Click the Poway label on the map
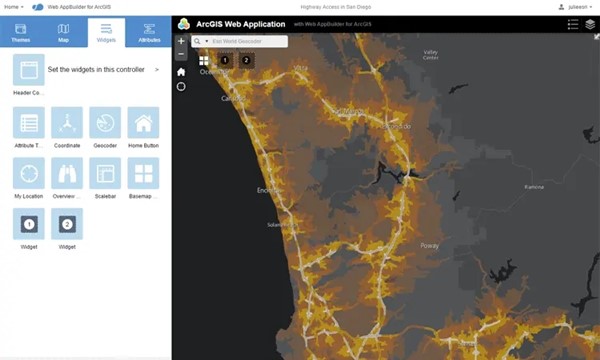The height and width of the screenshot is (360, 600). [429, 246]
